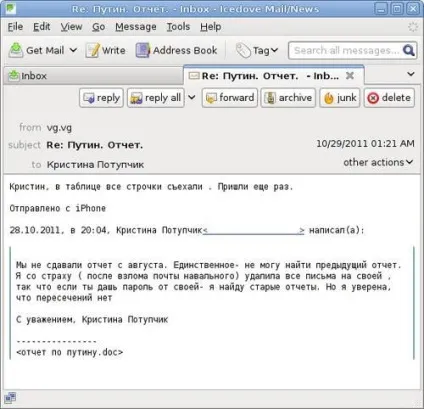Open the View menu
Viewport: 424px width, 409px height.
point(71,27)
